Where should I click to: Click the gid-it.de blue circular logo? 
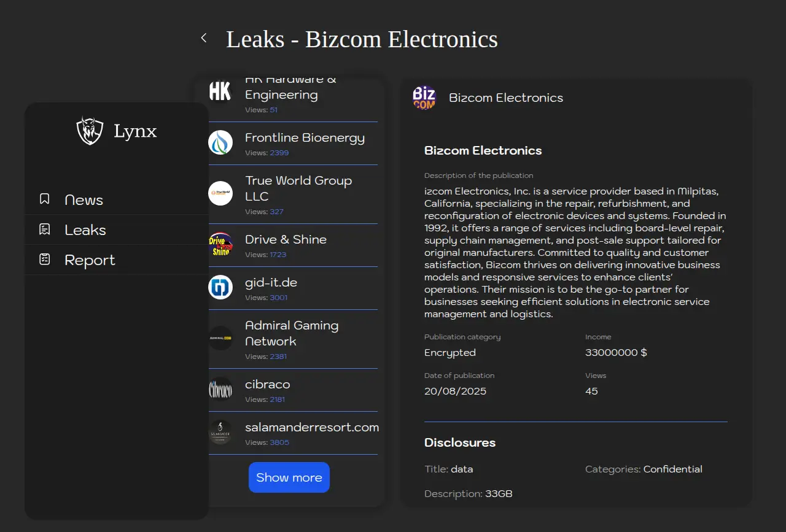pyautogui.click(x=220, y=287)
